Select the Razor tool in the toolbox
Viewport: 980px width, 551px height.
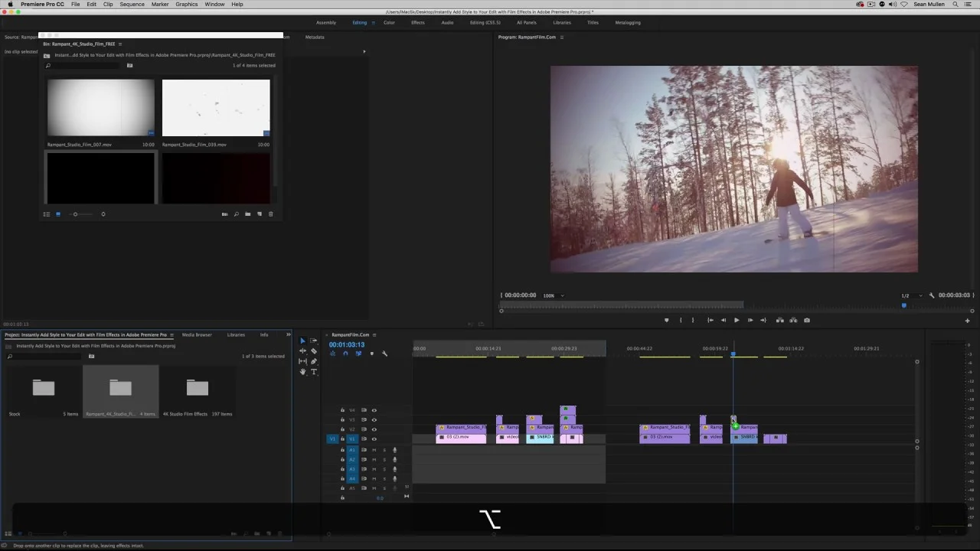[314, 351]
